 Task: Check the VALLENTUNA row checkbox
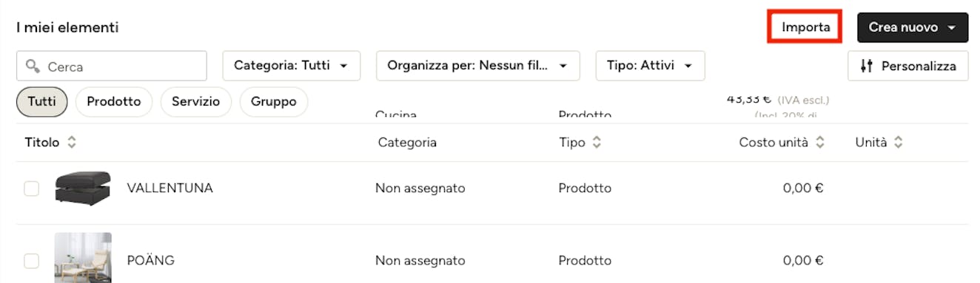[32, 188]
